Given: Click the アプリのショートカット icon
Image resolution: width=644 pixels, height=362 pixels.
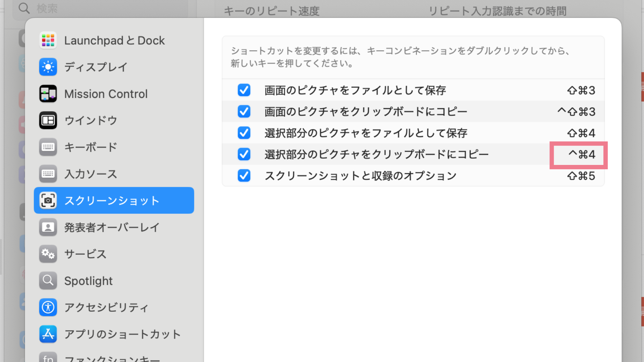Looking at the screenshot, I should 48,334.
